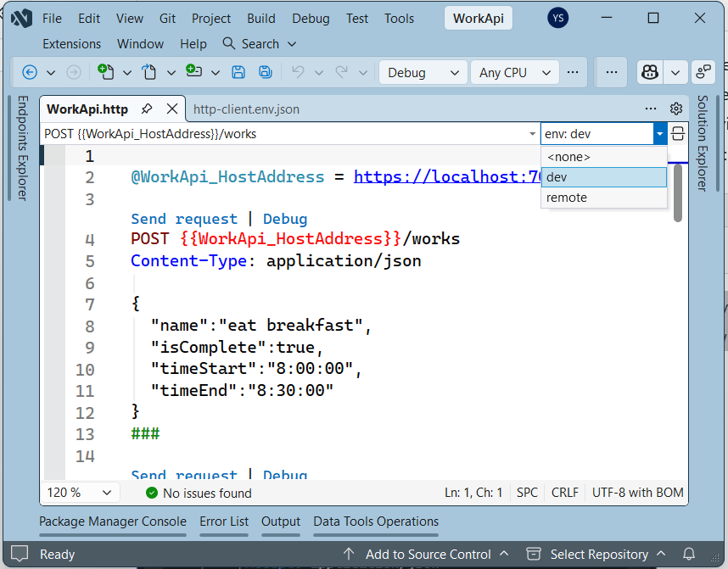Select <none> in environment list
This screenshot has height=569, width=728.
point(604,157)
